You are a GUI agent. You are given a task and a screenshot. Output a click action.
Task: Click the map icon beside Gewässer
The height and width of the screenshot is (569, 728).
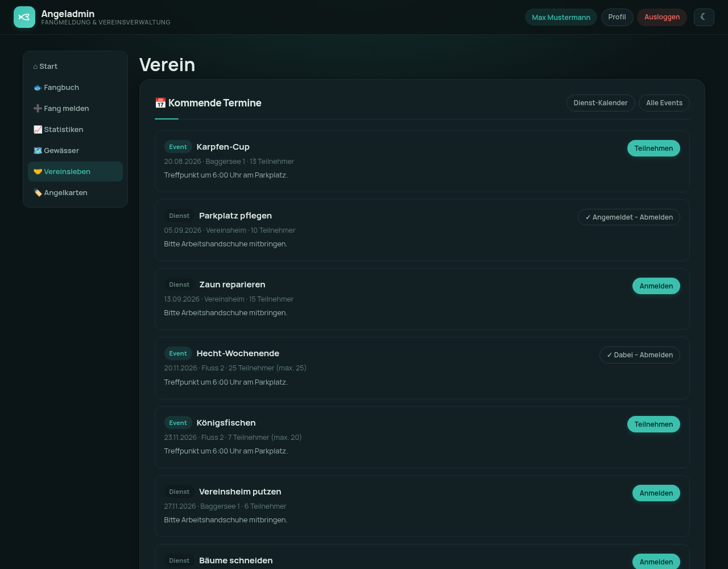click(x=38, y=151)
